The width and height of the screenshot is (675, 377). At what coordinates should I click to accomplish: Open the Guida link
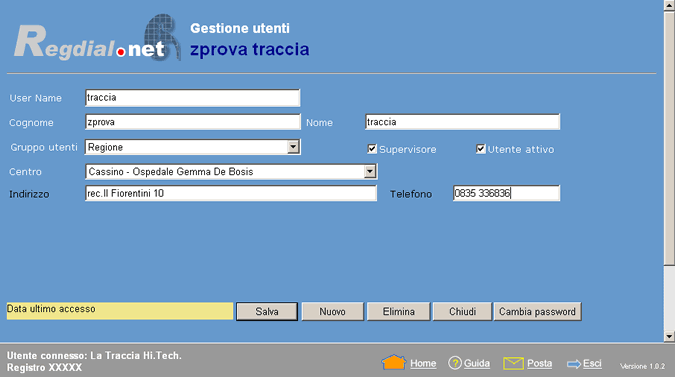click(477, 363)
